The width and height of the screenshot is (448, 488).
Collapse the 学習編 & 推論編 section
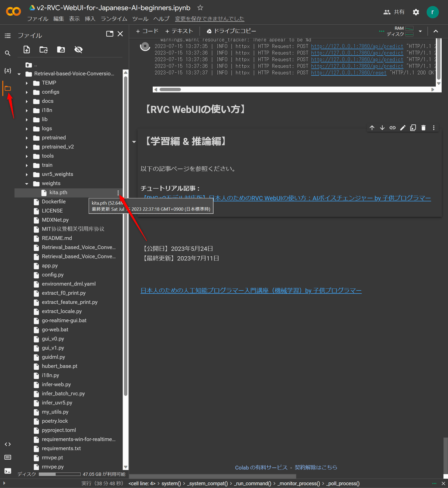click(x=134, y=142)
